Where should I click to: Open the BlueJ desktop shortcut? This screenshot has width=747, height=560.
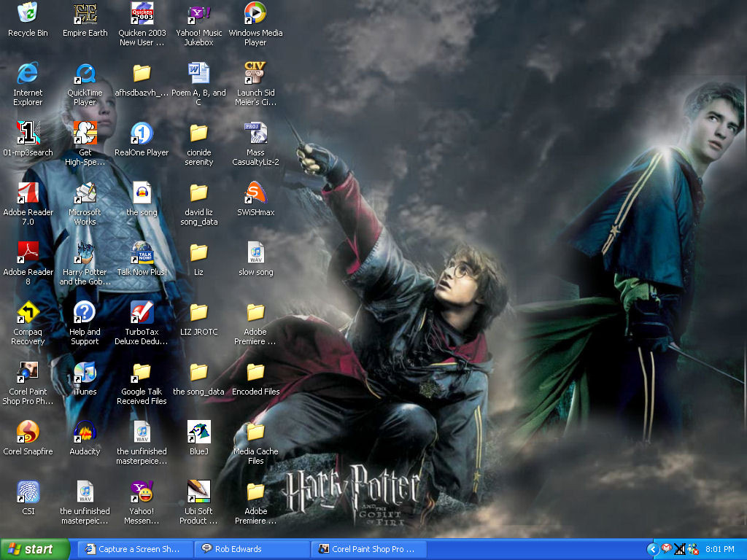198,432
